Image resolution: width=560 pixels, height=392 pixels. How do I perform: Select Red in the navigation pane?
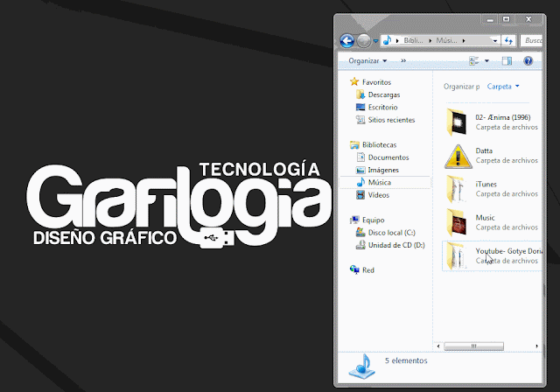[x=368, y=270]
